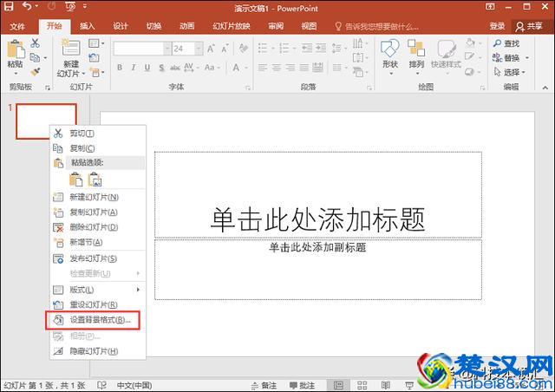
Task: Choose Publish Slides (发布幻灯片) in context menu
Action: [x=98, y=258]
